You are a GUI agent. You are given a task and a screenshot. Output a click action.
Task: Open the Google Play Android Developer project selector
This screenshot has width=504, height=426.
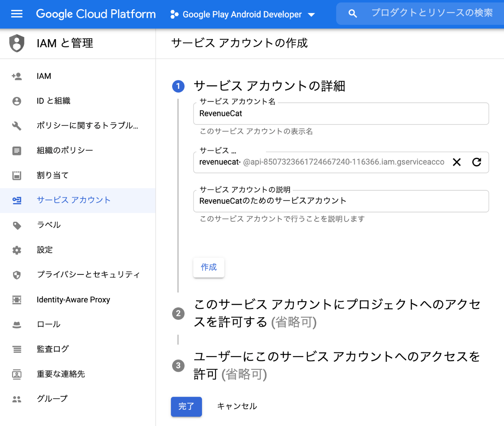(243, 14)
